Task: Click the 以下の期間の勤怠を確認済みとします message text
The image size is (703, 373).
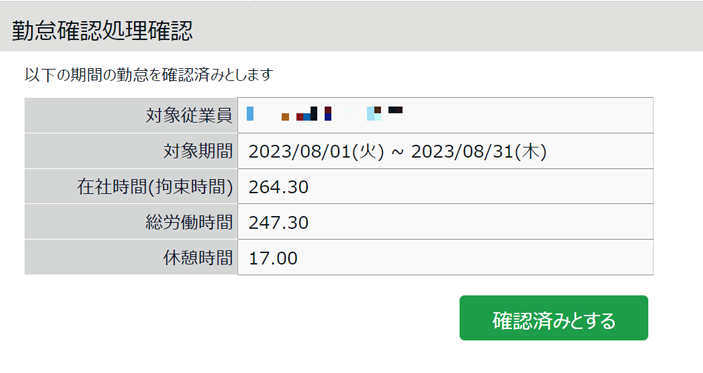Action: (149, 74)
